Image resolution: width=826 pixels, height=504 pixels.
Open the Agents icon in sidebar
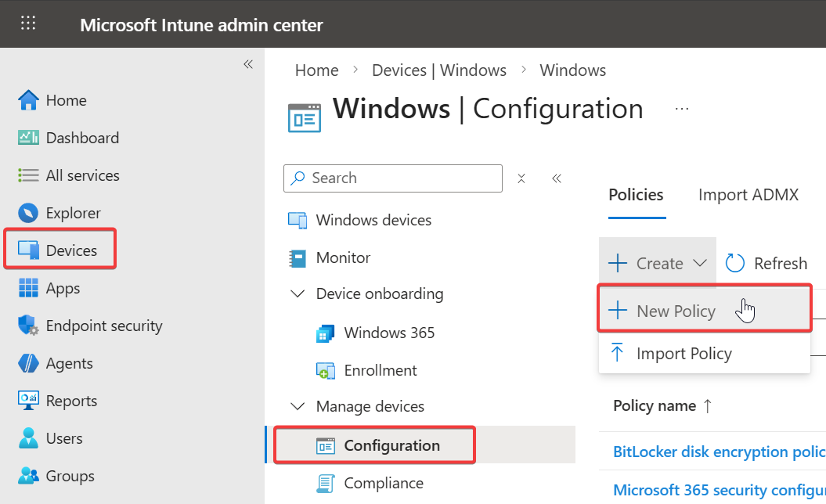tap(28, 363)
